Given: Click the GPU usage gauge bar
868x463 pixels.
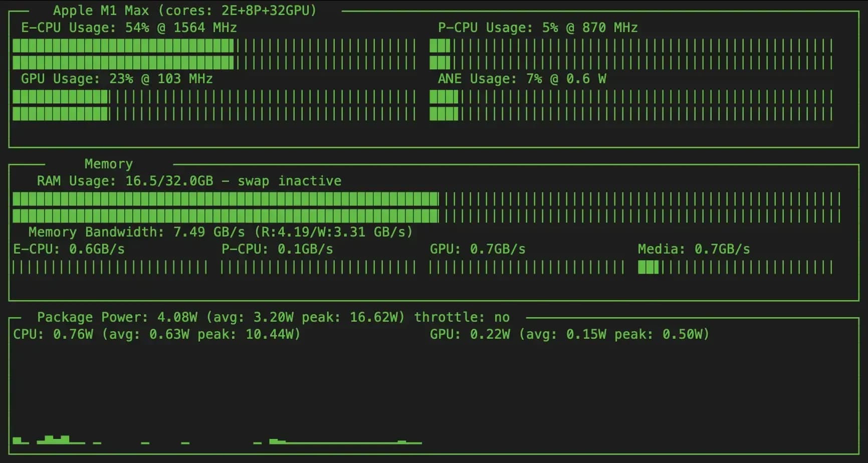Looking at the screenshot, I should point(214,105).
